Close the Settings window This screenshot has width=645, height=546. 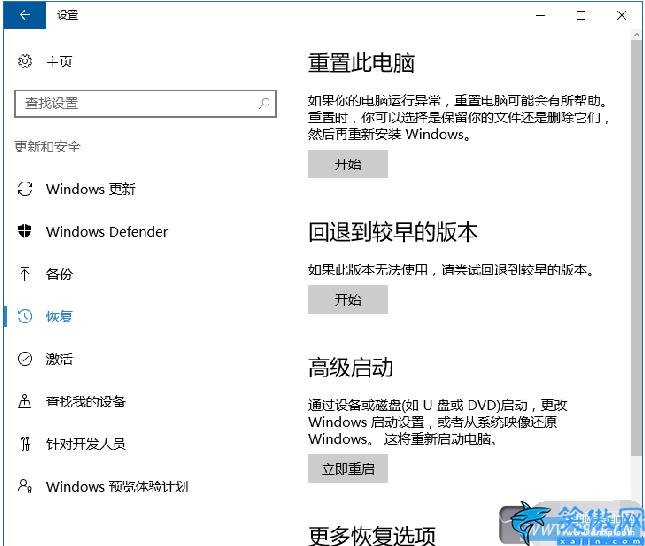coord(621,16)
